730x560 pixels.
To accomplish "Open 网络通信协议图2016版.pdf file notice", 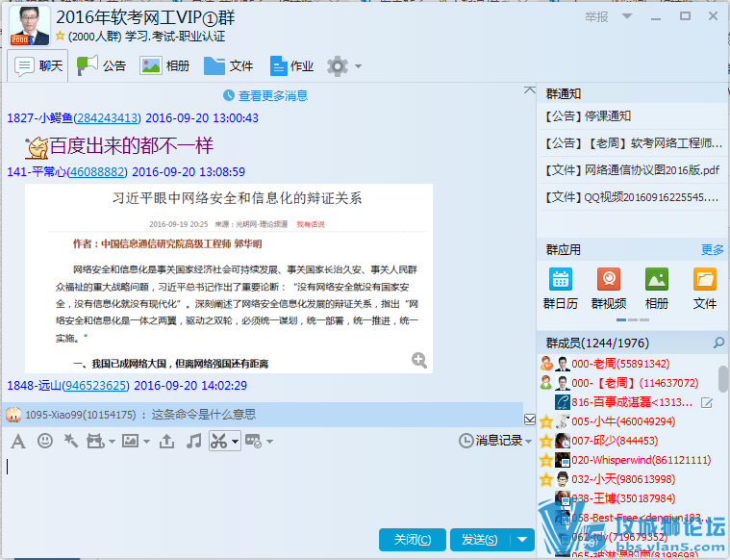I will coord(632,170).
